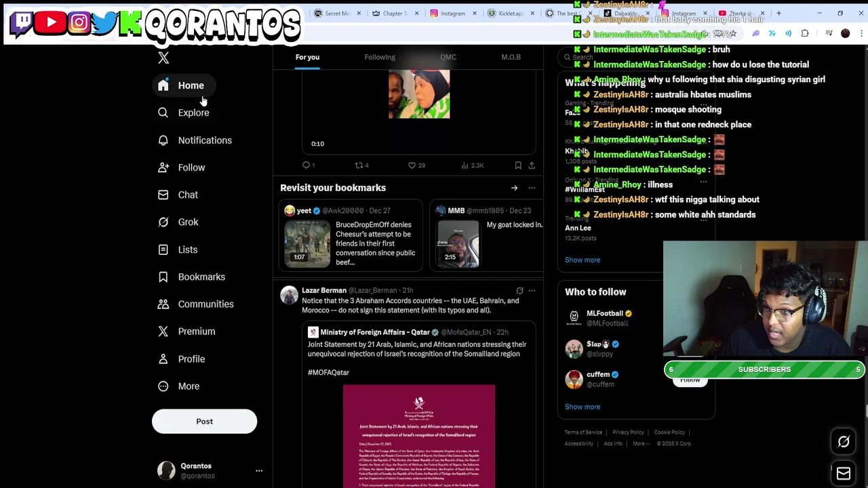This screenshot has width=868, height=488.
Task: Open Notifications in the sidebar
Action: point(195,140)
